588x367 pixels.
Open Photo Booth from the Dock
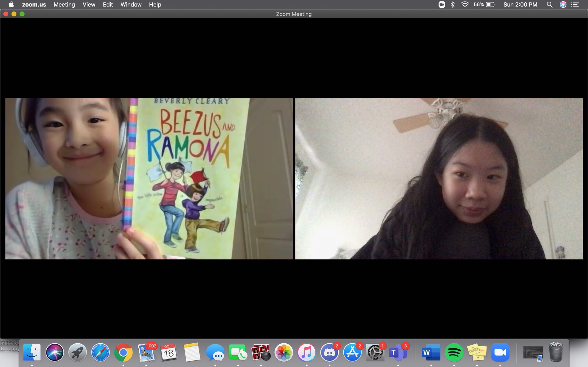pos(261,352)
